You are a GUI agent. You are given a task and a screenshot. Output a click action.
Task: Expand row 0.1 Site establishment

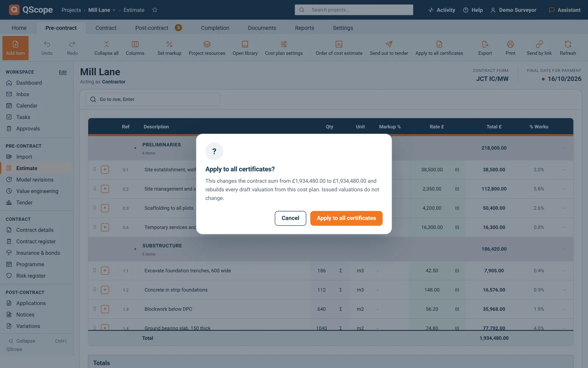[105, 170]
